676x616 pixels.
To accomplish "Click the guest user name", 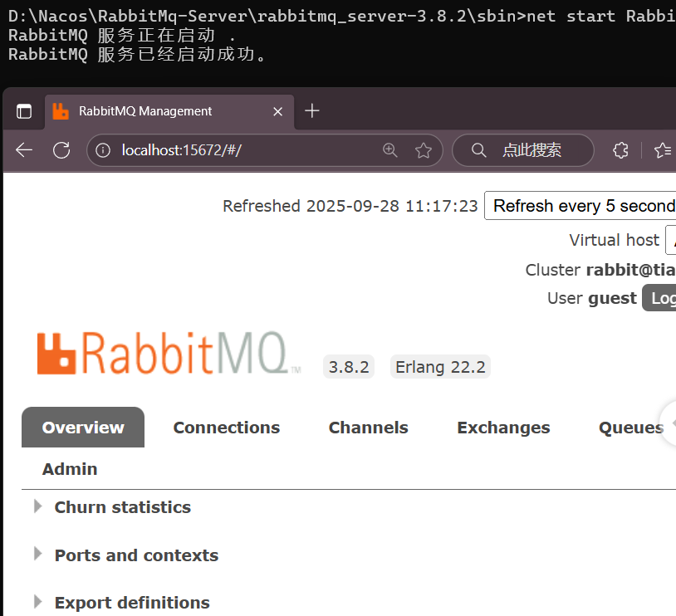I will click(613, 298).
